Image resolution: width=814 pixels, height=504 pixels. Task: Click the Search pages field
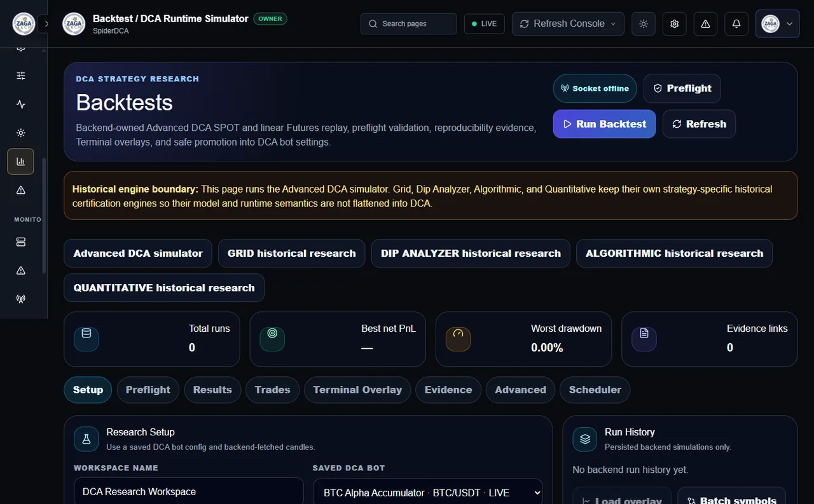point(409,24)
